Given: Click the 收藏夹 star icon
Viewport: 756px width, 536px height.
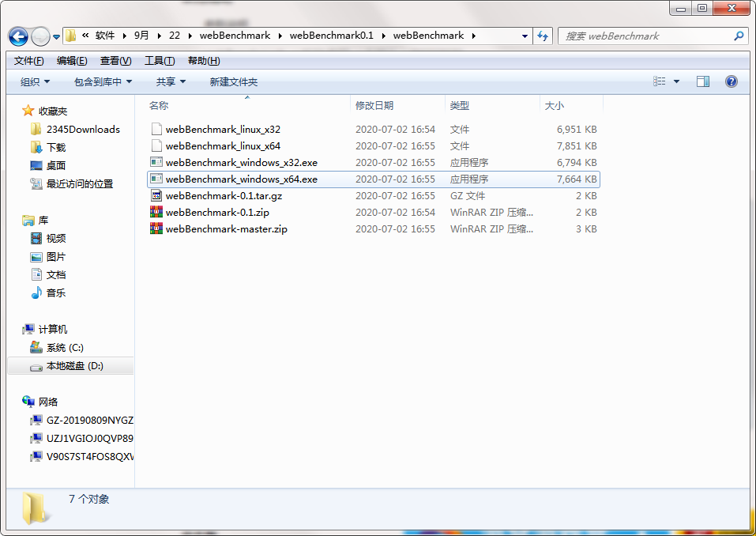Looking at the screenshot, I should pyautogui.click(x=28, y=111).
